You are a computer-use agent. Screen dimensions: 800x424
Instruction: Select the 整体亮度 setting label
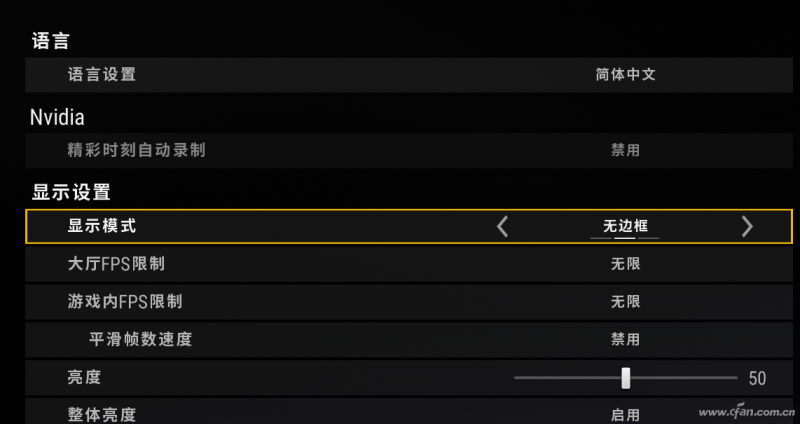pos(101,414)
